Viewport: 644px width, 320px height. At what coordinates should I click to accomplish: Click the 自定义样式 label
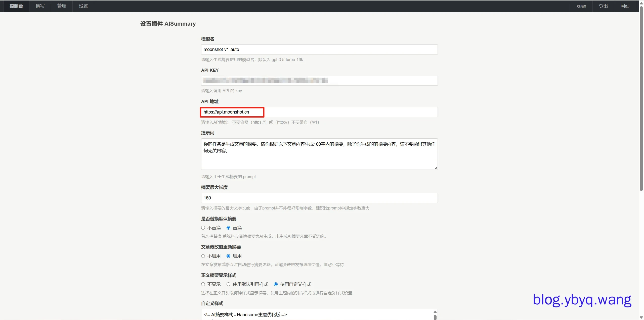(212, 303)
